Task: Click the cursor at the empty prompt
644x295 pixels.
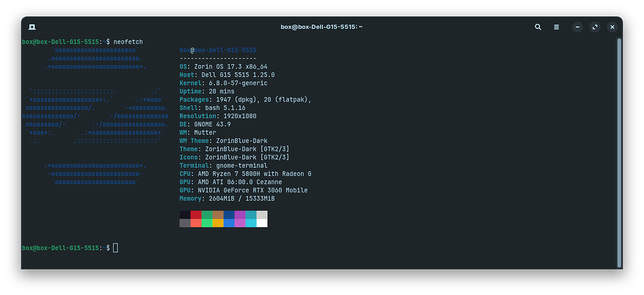Action: [115, 248]
